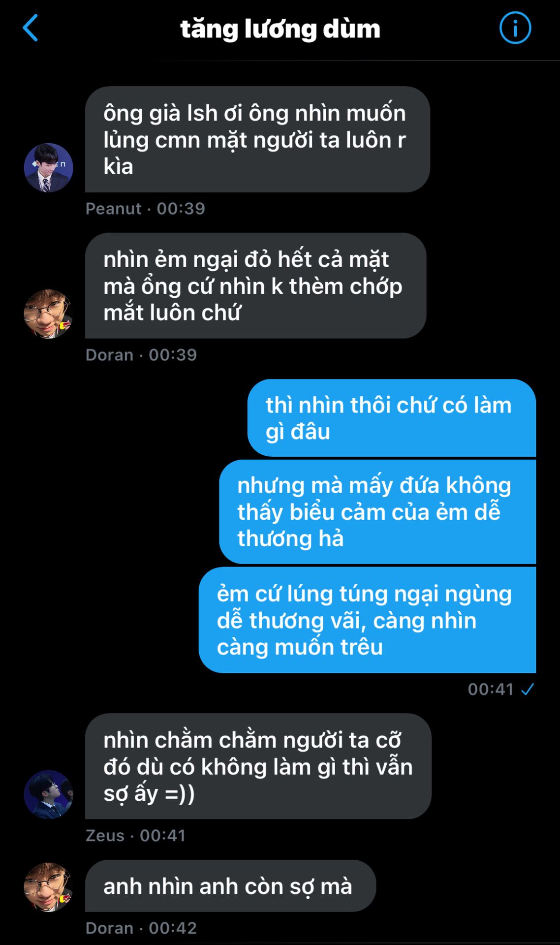Screen dimensions: 560x945
Task: Select Doran's message 'anh nhìn anh còn sợ mà'
Action: click(x=230, y=886)
